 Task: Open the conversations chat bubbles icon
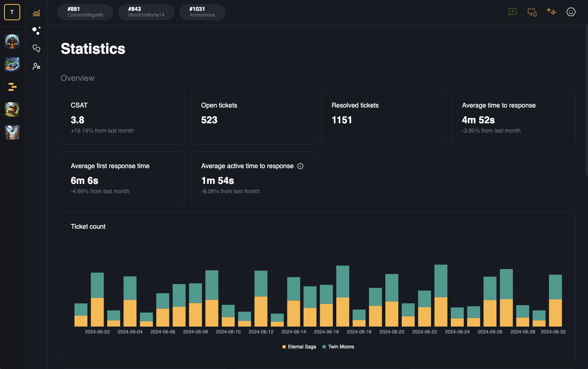coord(36,48)
